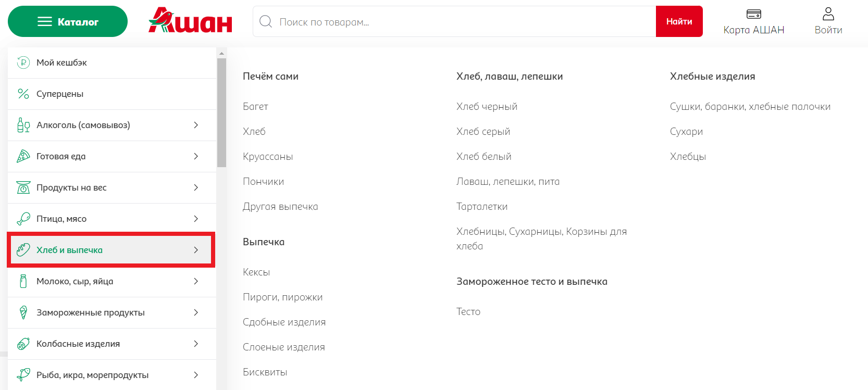This screenshot has width=868, height=390.
Task: Click the Алкоголь bottle icon
Action: [23, 125]
